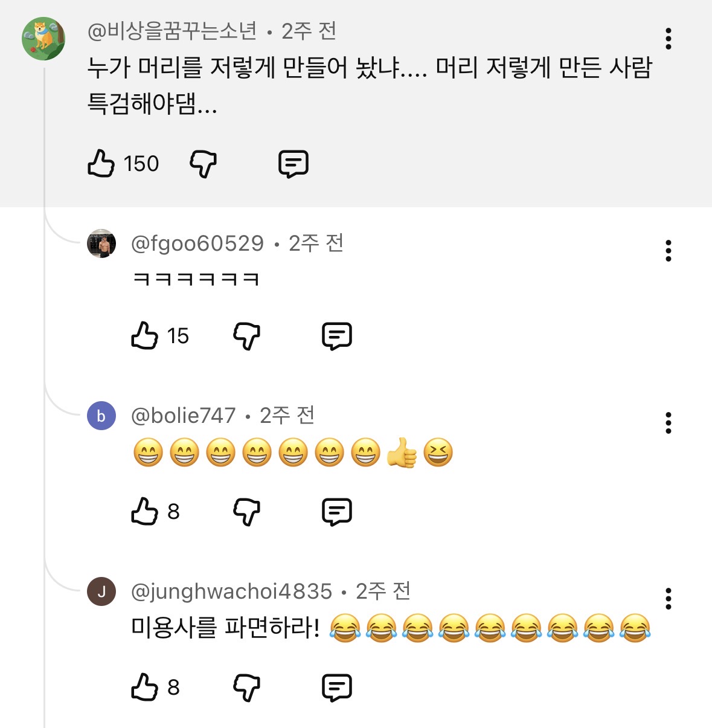Like the emoji reply by @bolie747
The height and width of the screenshot is (728, 712).
(x=145, y=512)
